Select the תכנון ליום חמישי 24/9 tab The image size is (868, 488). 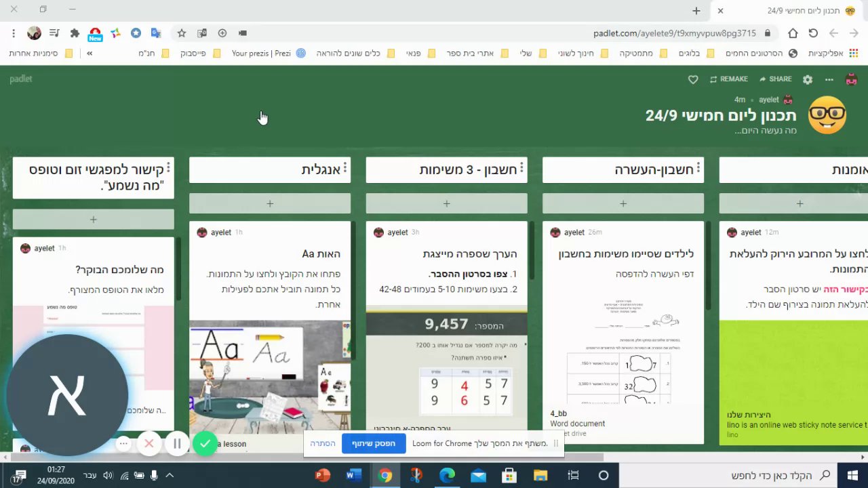(x=789, y=10)
